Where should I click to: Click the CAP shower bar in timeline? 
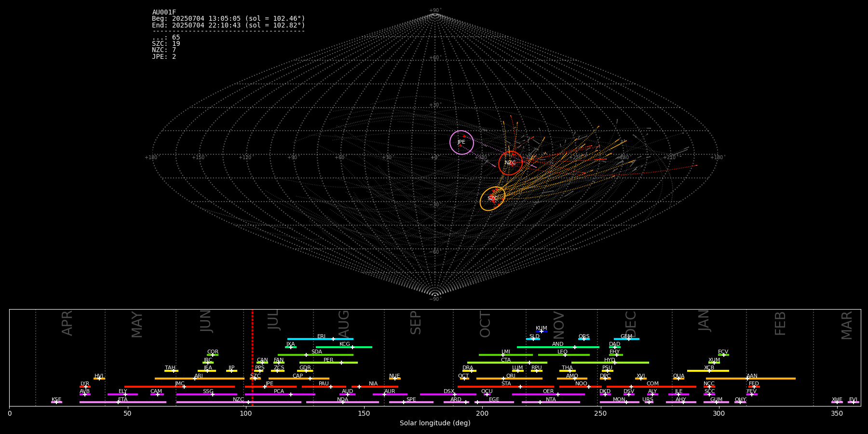coord(299,379)
